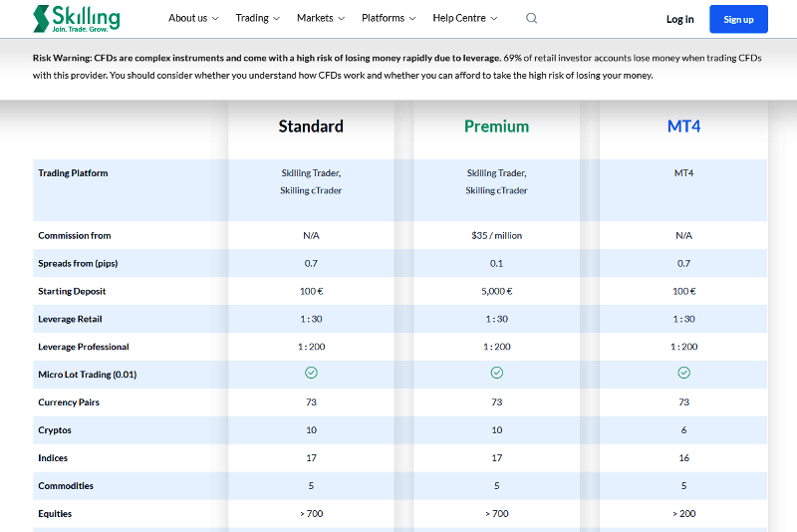Viewport: 797px width, 532px height.
Task: Click the Spreads from (pips) label
Action: [78, 264]
